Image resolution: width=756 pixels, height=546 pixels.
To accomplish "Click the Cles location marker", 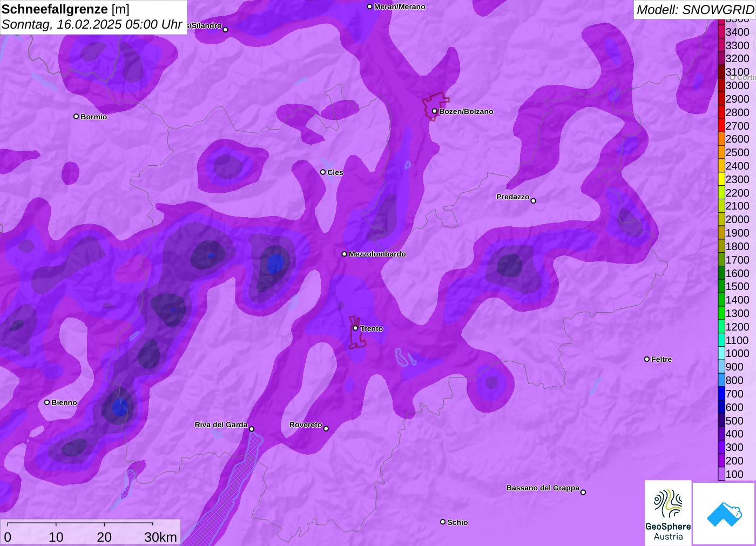I will point(323,172).
